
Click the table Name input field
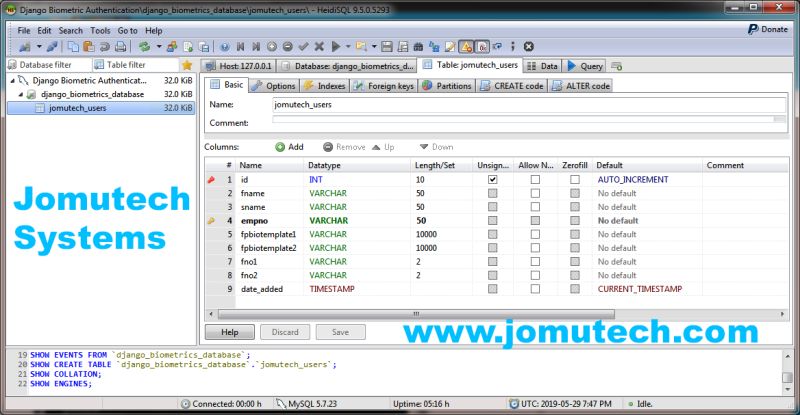click(529, 105)
